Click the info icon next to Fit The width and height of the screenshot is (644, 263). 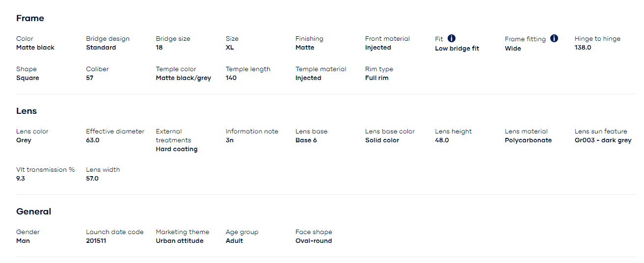tap(452, 38)
